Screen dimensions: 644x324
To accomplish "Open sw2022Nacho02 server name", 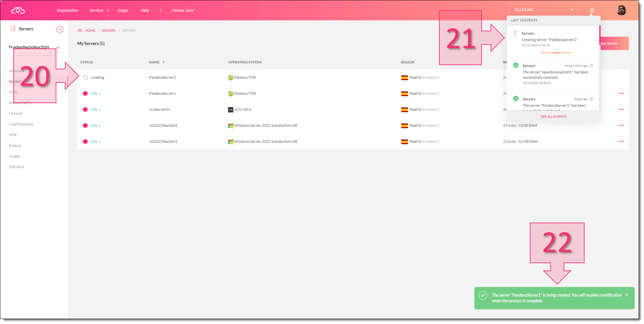I will click(x=163, y=125).
